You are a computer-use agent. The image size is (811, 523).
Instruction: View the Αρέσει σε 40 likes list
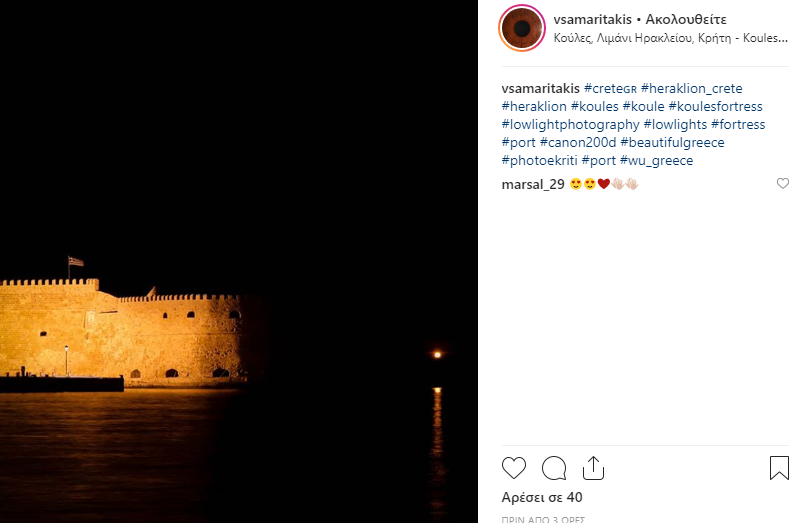point(542,497)
